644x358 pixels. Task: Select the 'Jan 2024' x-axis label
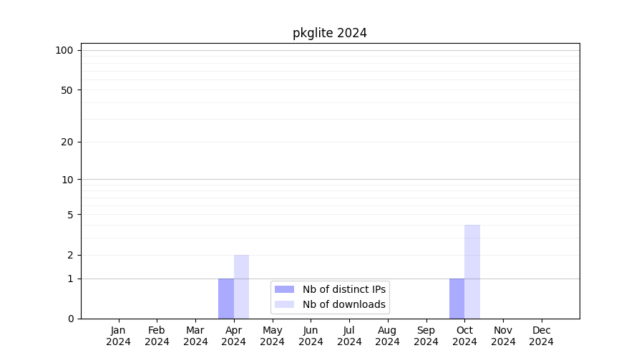(x=119, y=336)
